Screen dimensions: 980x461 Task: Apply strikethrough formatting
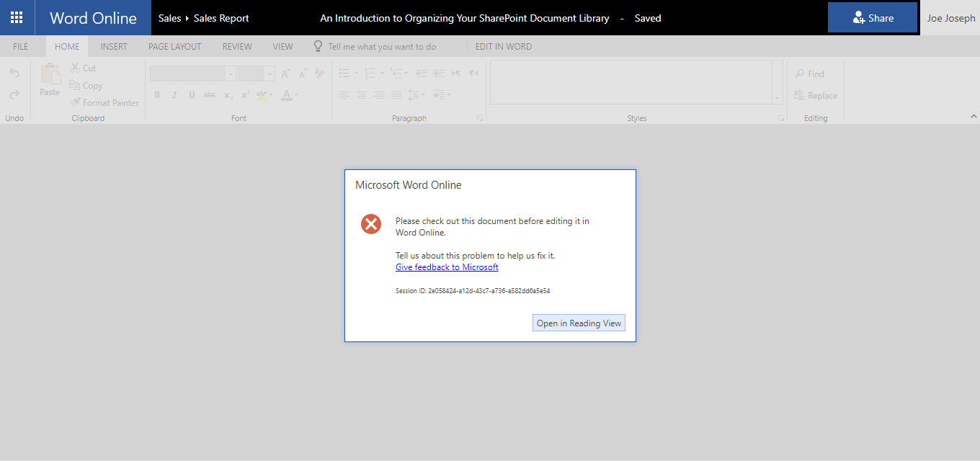(208, 94)
